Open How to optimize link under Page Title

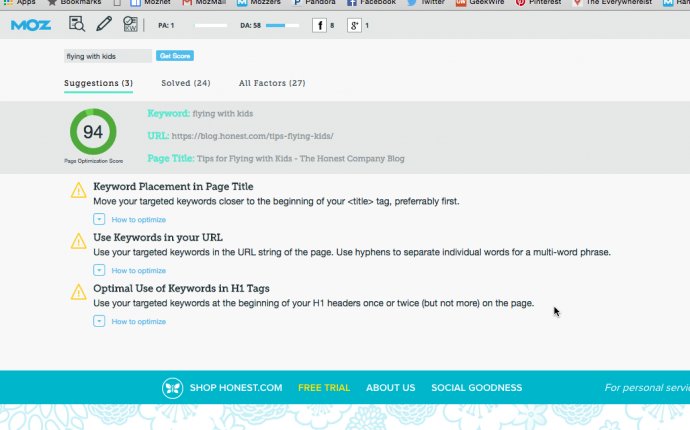tap(139, 220)
